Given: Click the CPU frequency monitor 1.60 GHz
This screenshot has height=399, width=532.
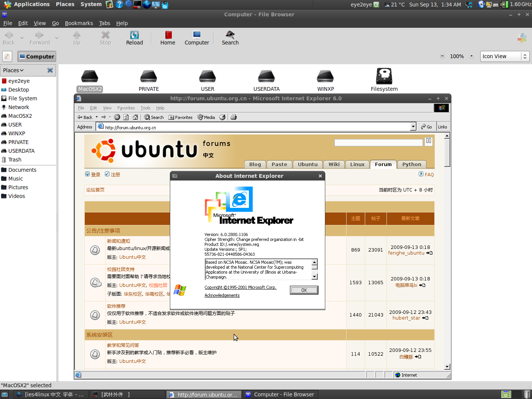Looking at the screenshot, I should [516, 5].
